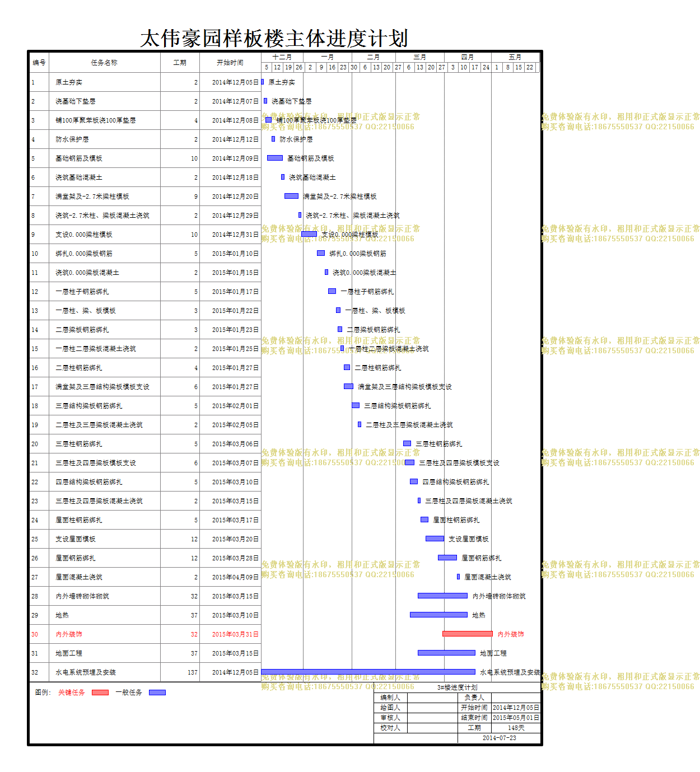
Task: Select 一层柱子钢筋绑扎 in the task name column
Action: (x=82, y=292)
